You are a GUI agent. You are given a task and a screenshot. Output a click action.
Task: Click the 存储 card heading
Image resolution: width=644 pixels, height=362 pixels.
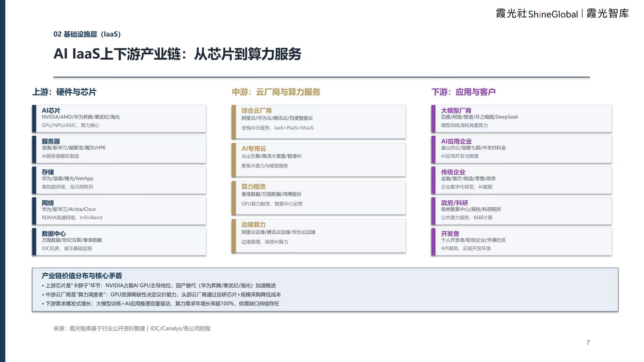(48, 172)
